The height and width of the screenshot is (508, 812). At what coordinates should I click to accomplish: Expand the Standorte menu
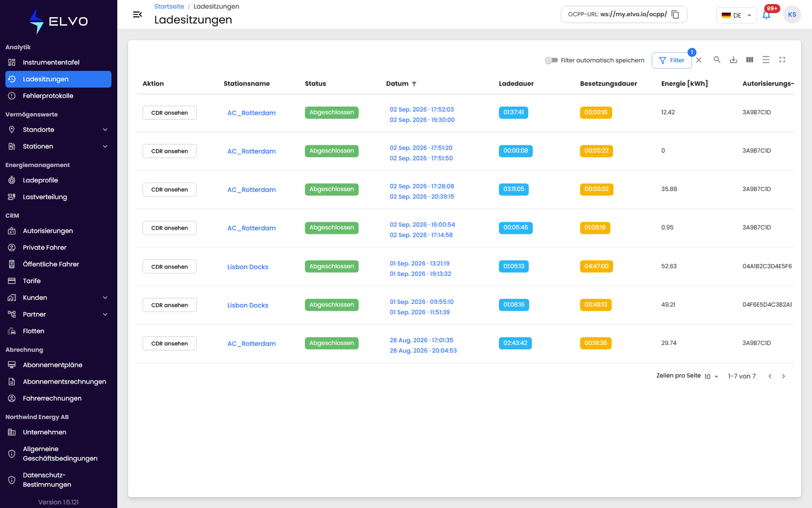point(58,130)
